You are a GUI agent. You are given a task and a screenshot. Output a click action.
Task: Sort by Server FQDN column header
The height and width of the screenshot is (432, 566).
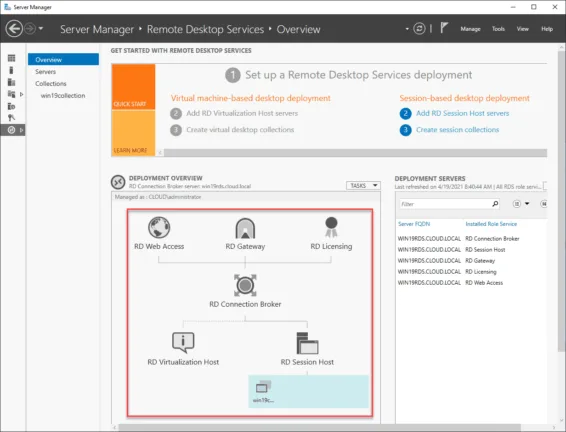[414, 224]
